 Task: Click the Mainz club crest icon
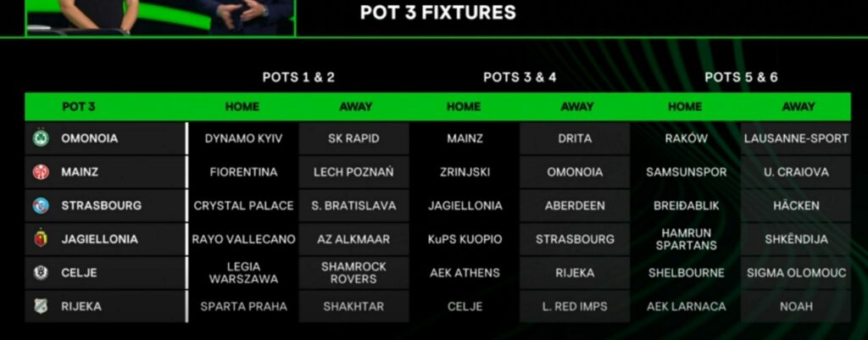[x=40, y=172]
